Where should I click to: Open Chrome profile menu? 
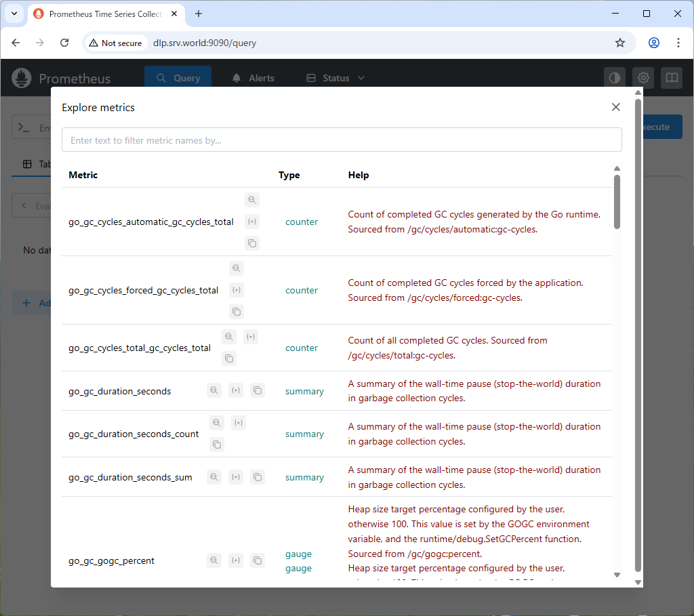click(654, 43)
